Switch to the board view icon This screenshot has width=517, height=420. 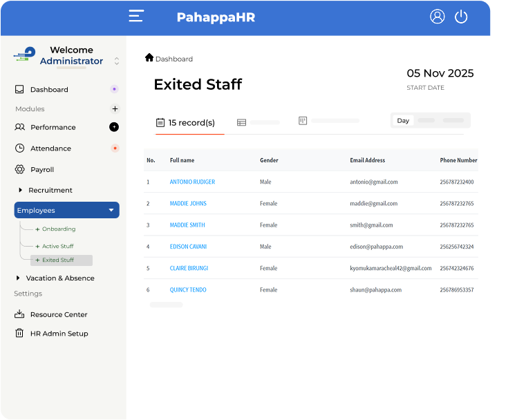(x=303, y=121)
